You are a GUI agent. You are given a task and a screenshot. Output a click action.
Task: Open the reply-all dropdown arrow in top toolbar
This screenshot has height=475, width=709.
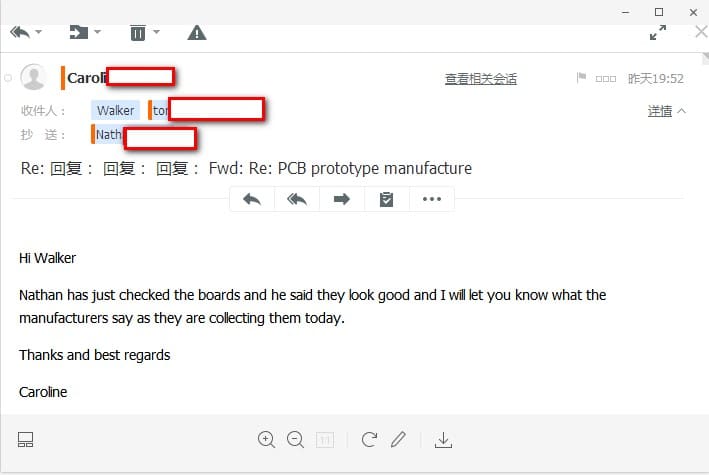pos(38,32)
